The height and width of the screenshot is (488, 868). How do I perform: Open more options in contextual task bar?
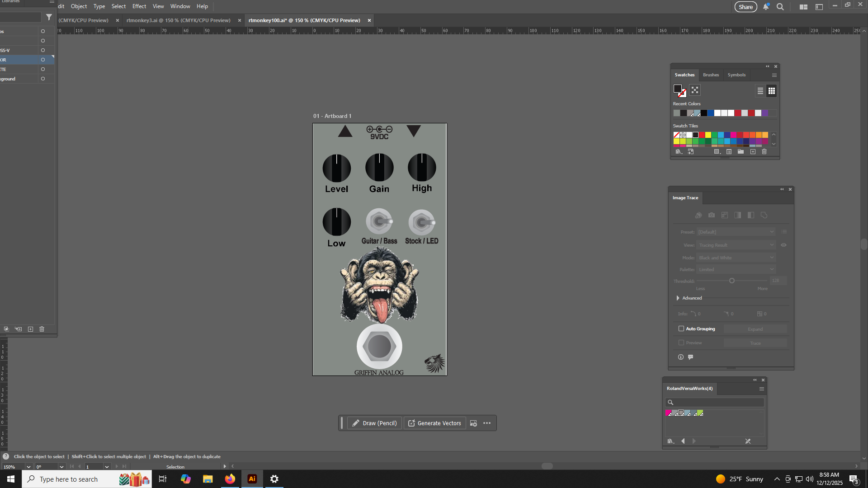coord(487,423)
